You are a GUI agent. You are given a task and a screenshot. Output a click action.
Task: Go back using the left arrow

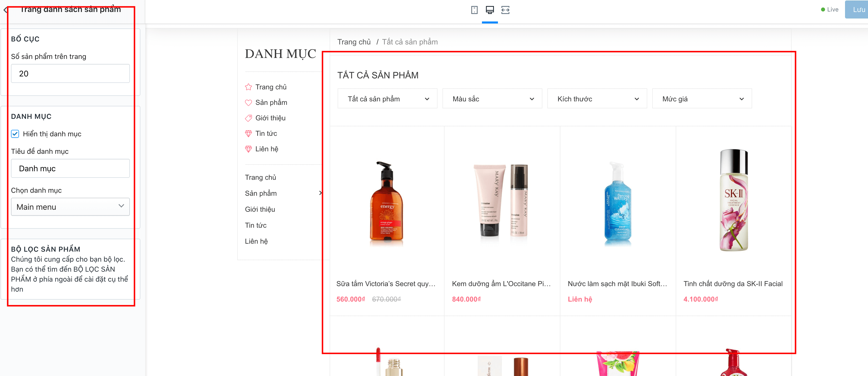click(5, 10)
